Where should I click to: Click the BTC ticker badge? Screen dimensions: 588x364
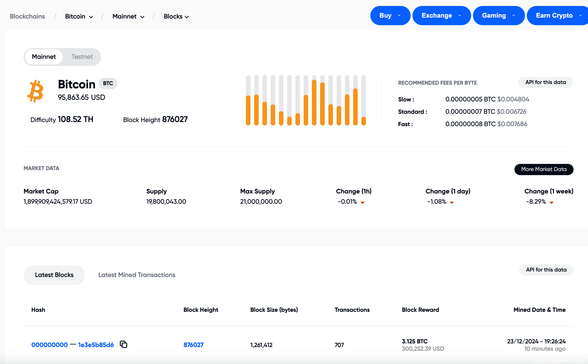(108, 83)
